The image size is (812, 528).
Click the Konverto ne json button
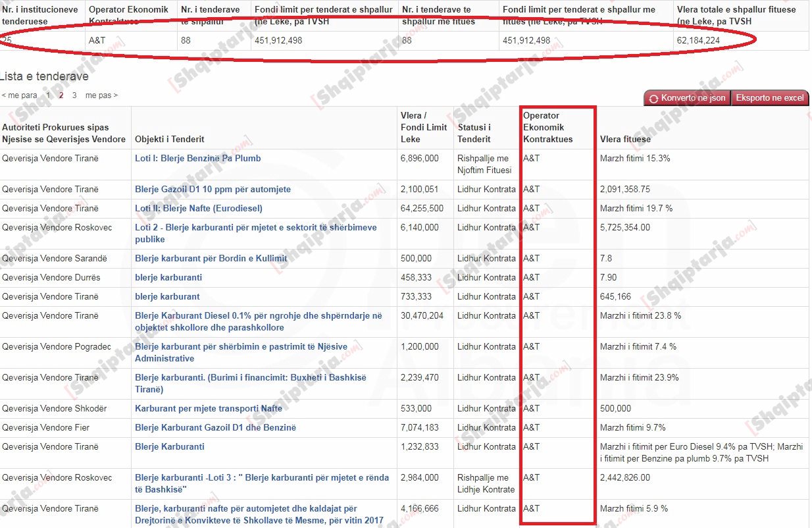click(x=687, y=98)
